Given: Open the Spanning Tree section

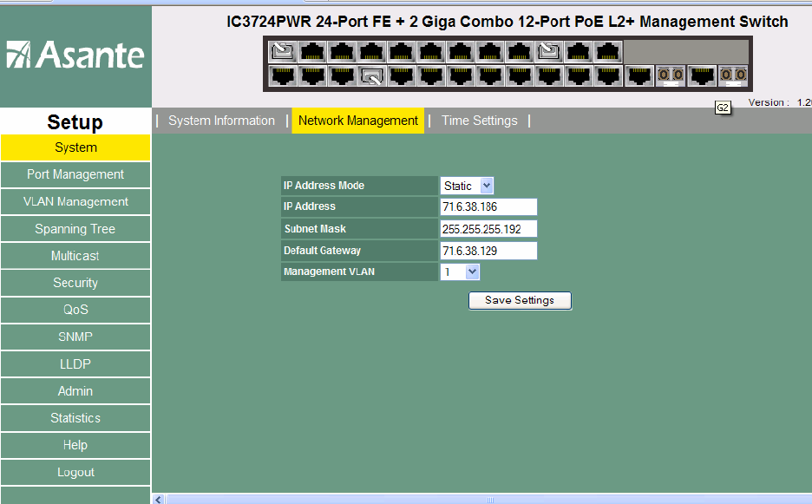Looking at the screenshot, I should [75, 229].
